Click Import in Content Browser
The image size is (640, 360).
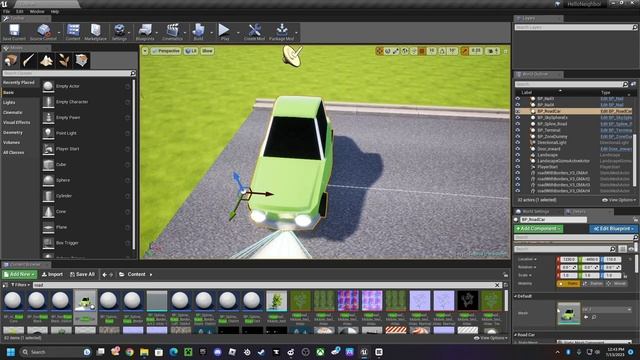coord(52,274)
